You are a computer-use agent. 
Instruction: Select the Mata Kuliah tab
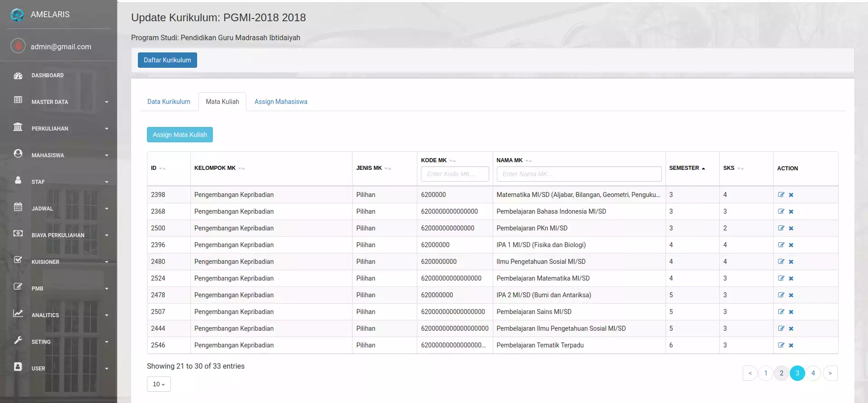pyautogui.click(x=222, y=102)
